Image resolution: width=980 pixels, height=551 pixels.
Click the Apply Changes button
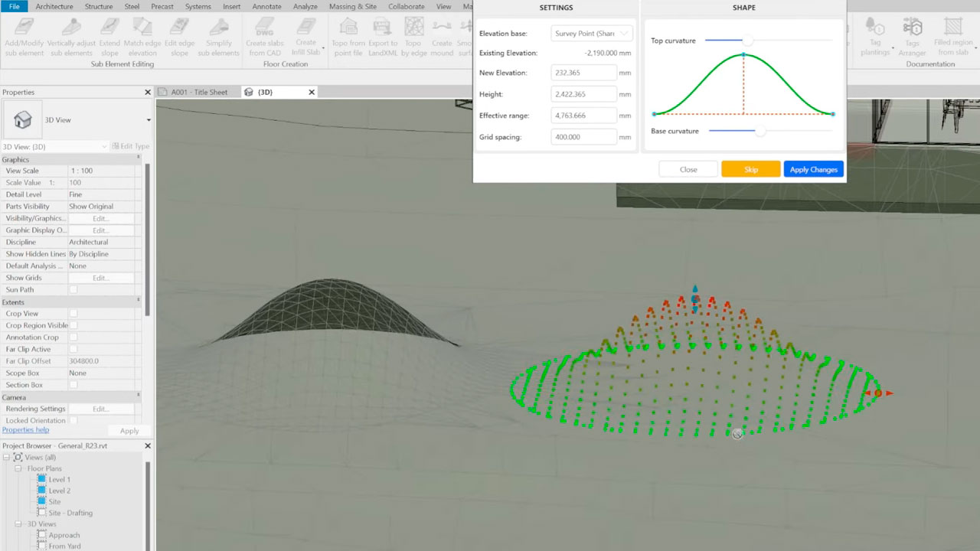[x=814, y=169]
